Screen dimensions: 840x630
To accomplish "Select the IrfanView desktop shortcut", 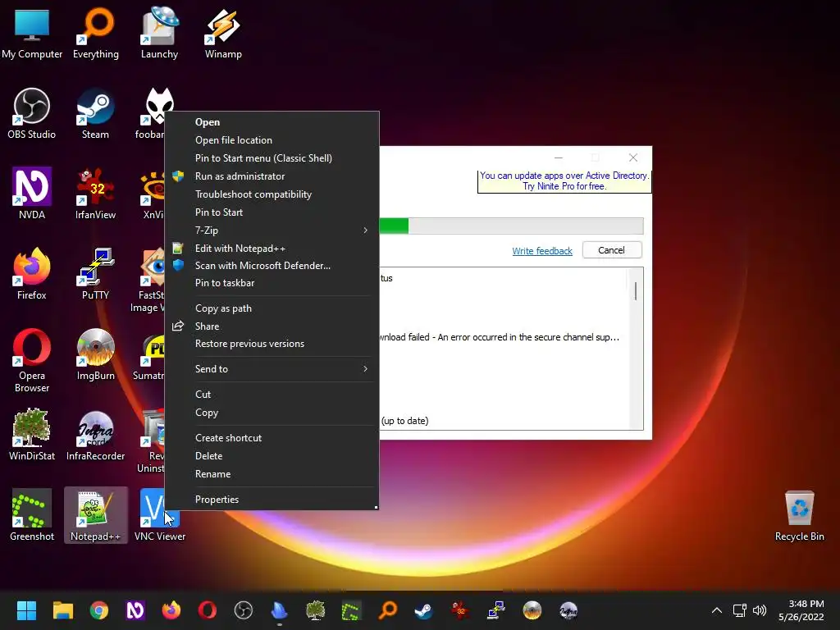I will pyautogui.click(x=95, y=194).
